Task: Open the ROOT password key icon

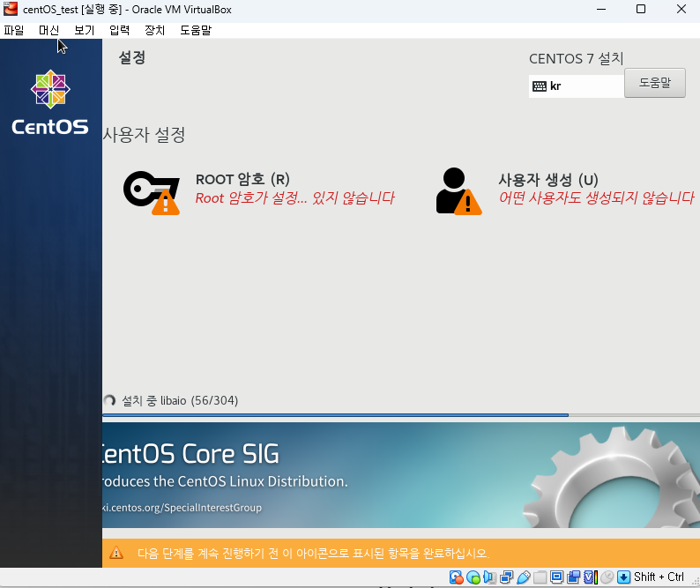Action: tap(152, 192)
